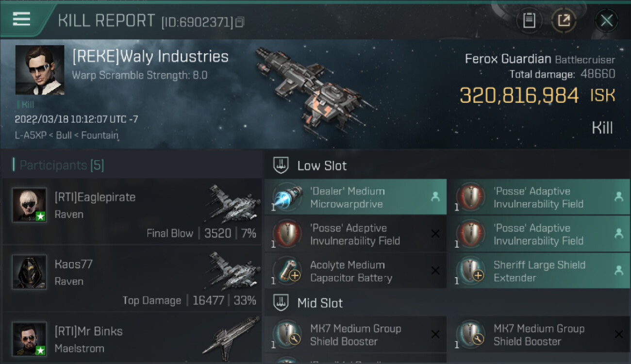Click the Waly Industries pilot name
The width and height of the screenshot is (631, 364).
click(x=150, y=57)
